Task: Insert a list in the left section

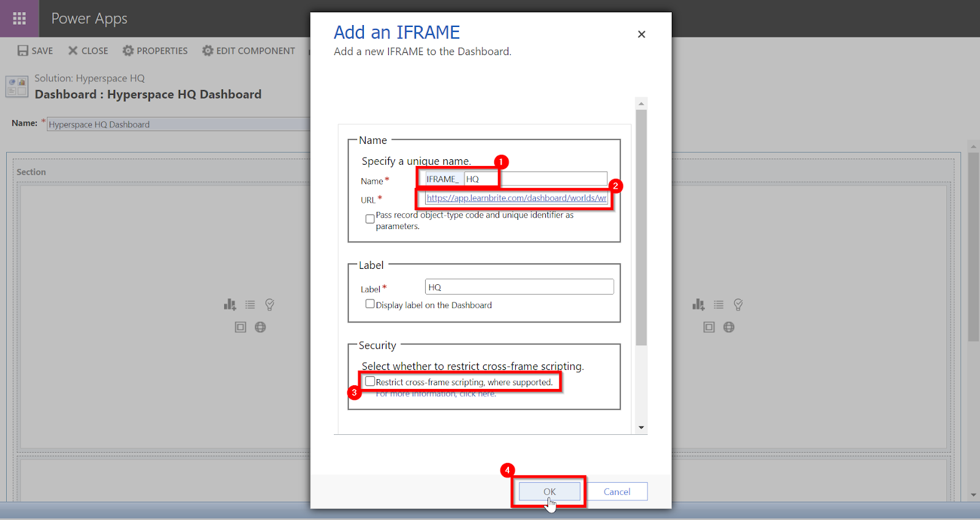Action: [250, 304]
